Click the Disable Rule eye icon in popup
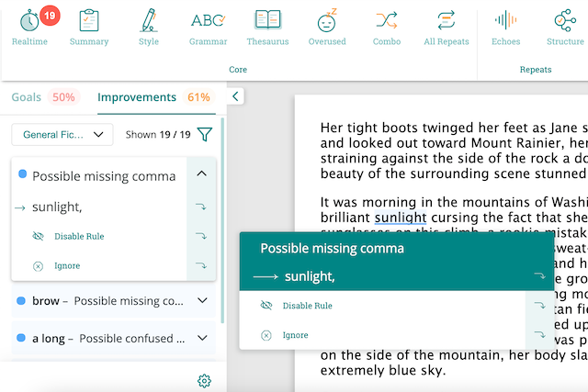The height and width of the screenshot is (392, 588). (266, 306)
